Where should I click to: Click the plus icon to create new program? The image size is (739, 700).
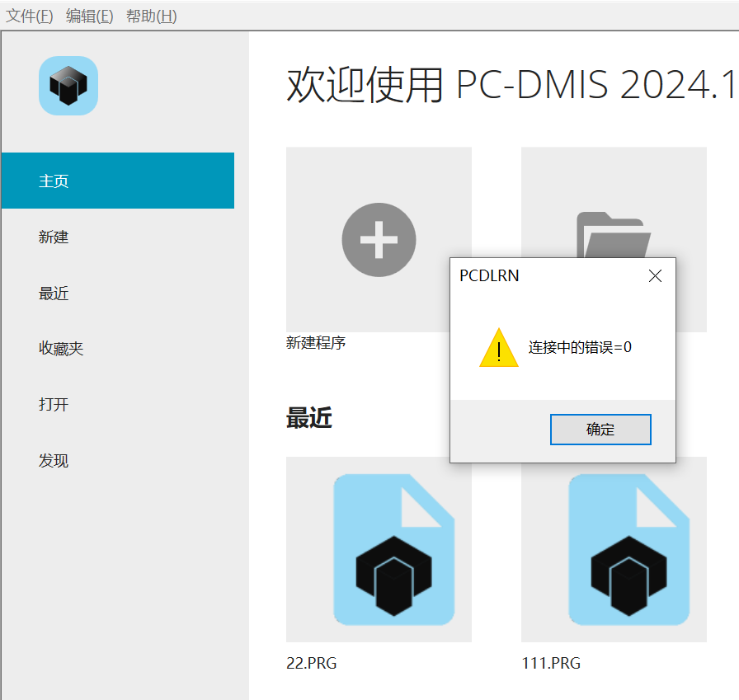pos(379,240)
